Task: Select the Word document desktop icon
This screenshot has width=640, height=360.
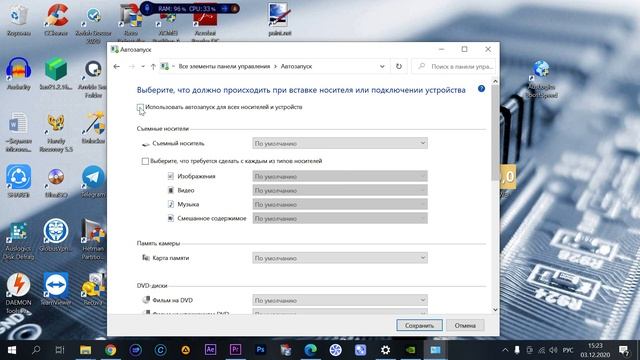Action: (x=18, y=133)
